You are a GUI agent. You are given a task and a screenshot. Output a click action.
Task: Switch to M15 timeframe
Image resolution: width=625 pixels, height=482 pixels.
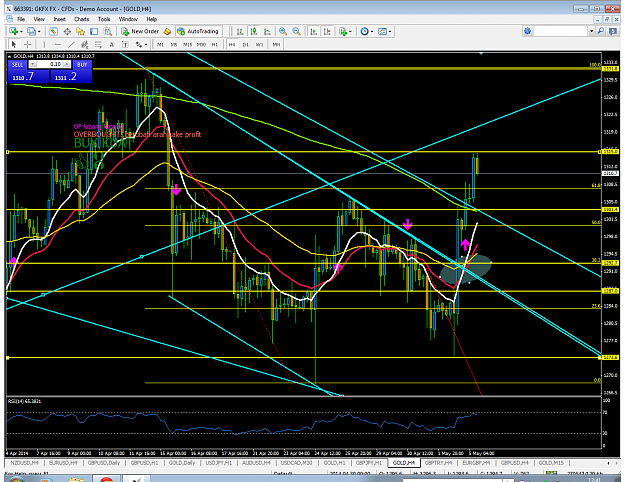pos(187,45)
